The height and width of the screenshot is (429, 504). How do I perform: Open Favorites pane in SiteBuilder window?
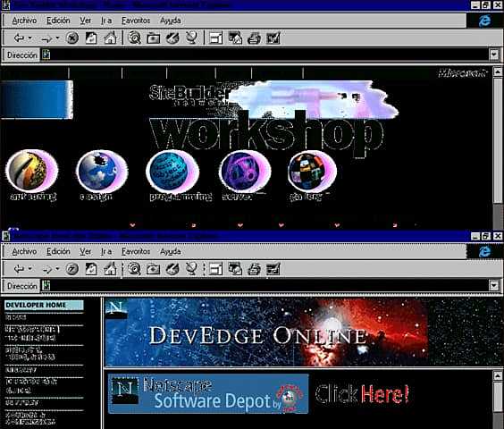154,38
